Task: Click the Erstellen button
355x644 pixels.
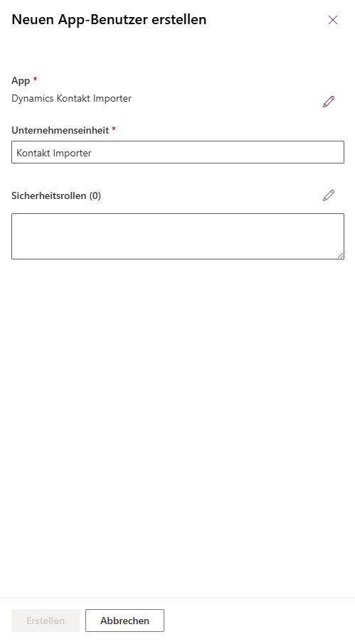Action: point(46,621)
